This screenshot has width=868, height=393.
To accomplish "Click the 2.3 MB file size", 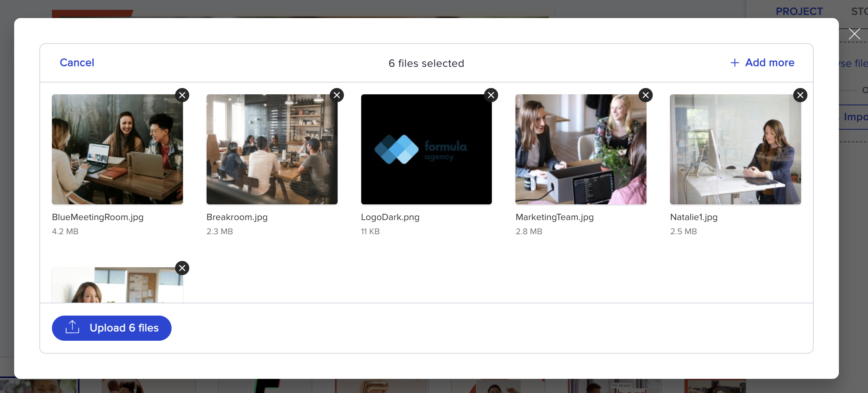I will coord(220,231).
